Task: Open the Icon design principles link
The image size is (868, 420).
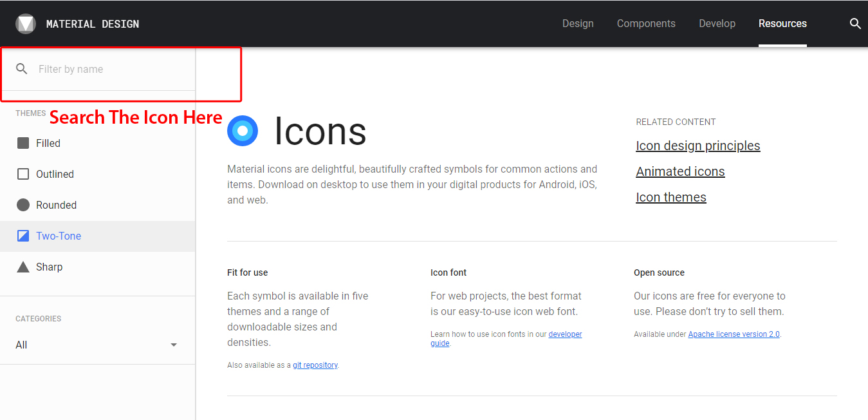Action: click(698, 146)
